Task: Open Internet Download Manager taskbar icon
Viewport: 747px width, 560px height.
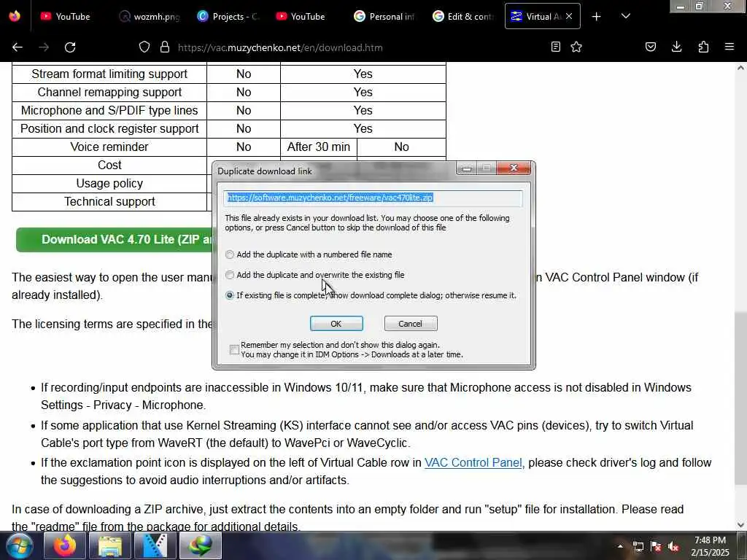Action: click(200, 545)
